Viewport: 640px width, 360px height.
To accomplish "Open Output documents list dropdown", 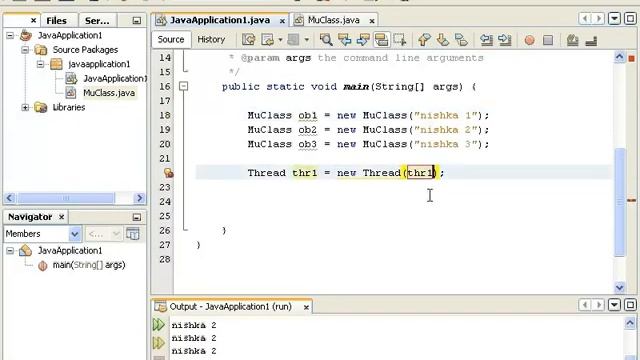I will (x=614, y=305).
